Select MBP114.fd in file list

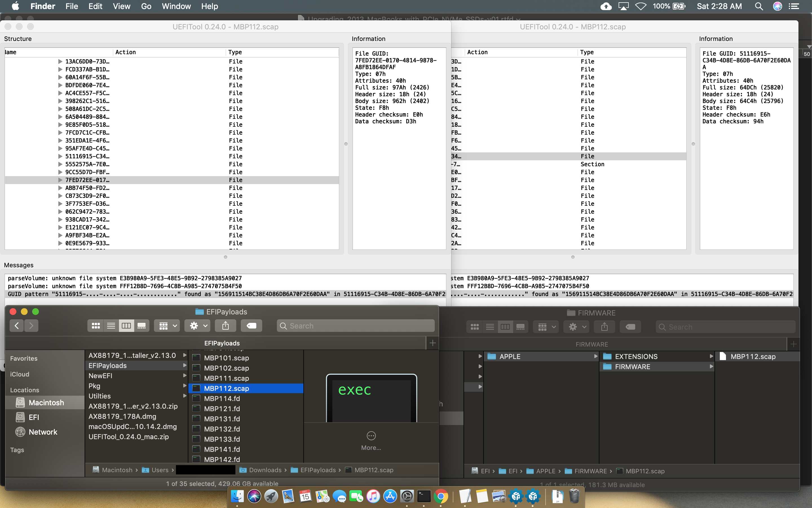pos(246,398)
